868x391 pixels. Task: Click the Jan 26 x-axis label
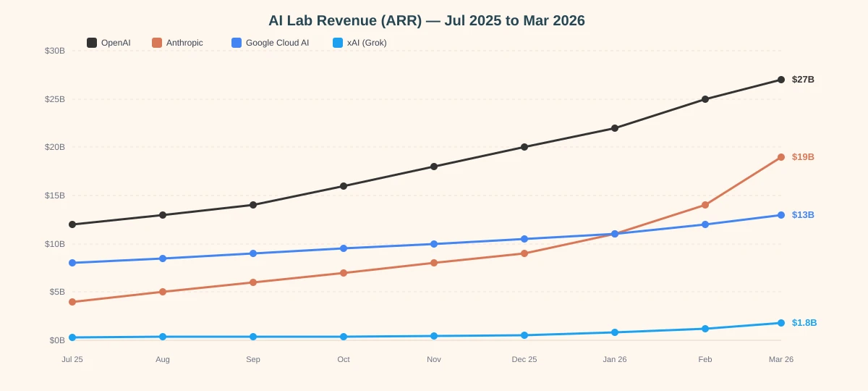click(615, 359)
